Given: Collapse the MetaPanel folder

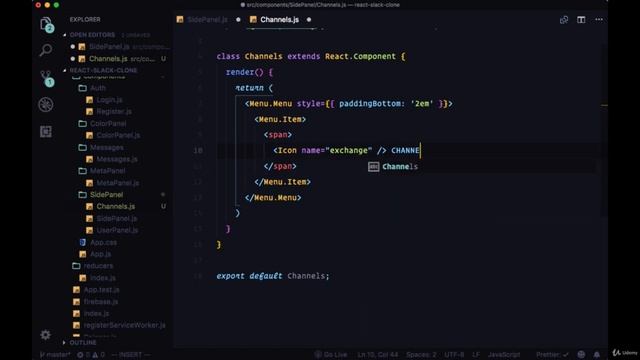Looking at the screenshot, I should (107, 171).
